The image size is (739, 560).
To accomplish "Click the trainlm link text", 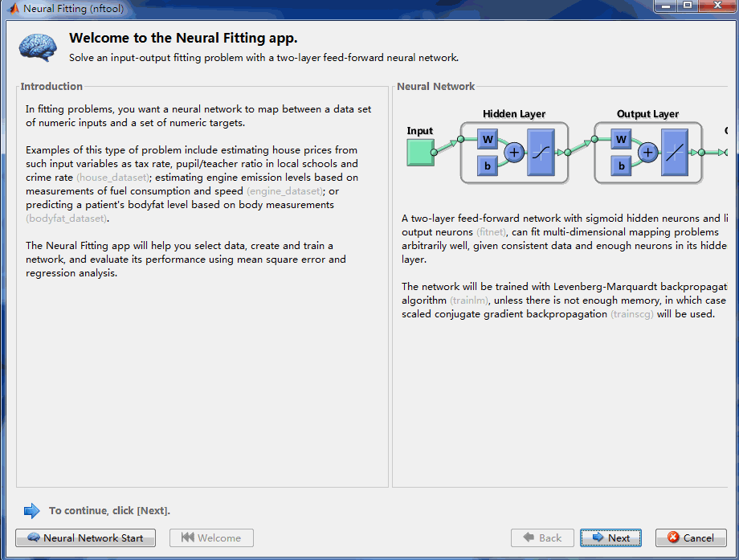I will click(469, 300).
